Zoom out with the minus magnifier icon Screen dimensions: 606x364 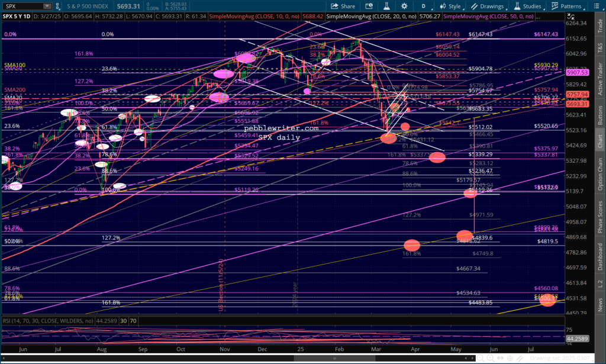point(481,358)
